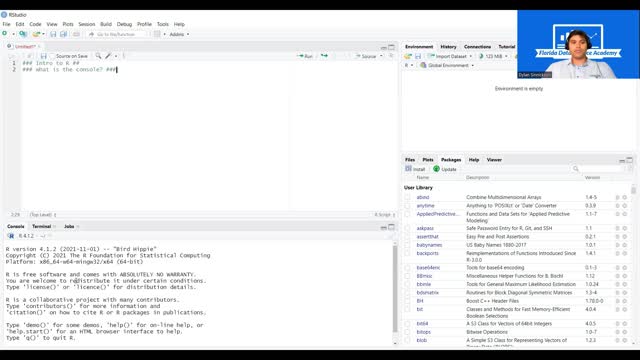640x360 pixels.
Task: Expand the Source button dropdown arrow
Action: coord(381,56)
